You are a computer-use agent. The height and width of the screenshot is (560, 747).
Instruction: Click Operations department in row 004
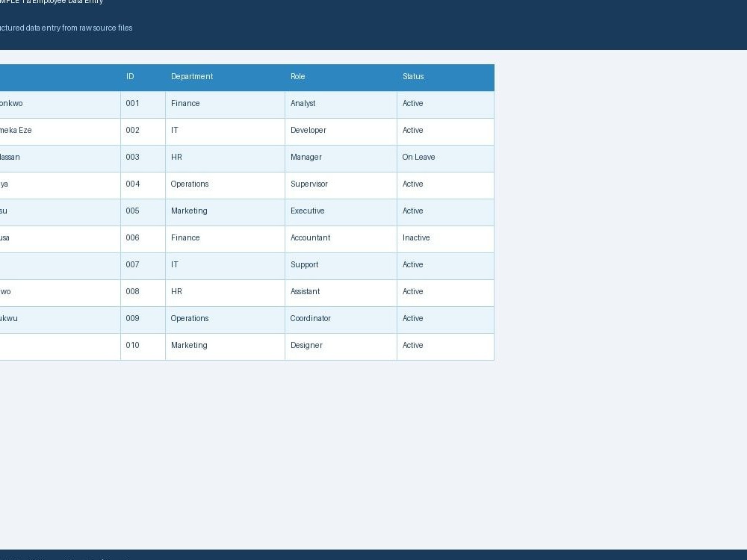coord(225,185)
